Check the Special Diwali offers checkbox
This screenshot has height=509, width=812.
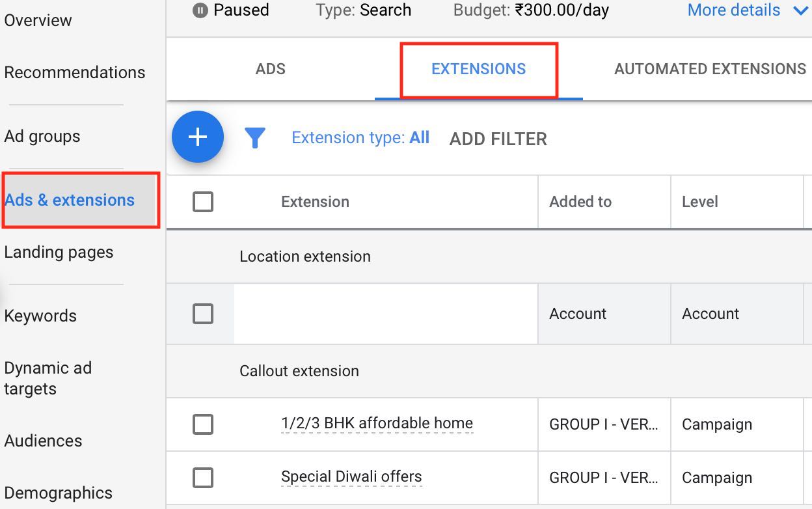click(203, 478)
